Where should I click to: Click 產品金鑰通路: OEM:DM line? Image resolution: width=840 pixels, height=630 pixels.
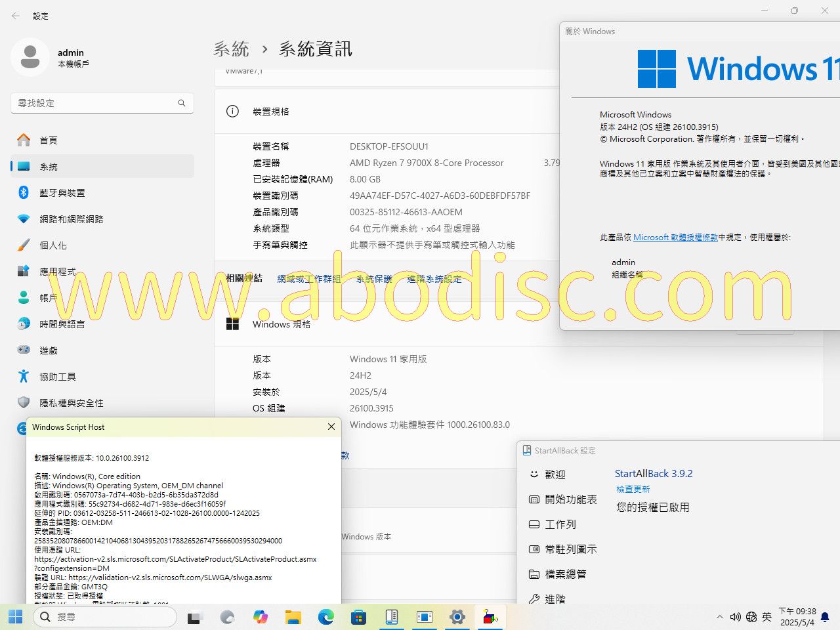pos(73,522)
